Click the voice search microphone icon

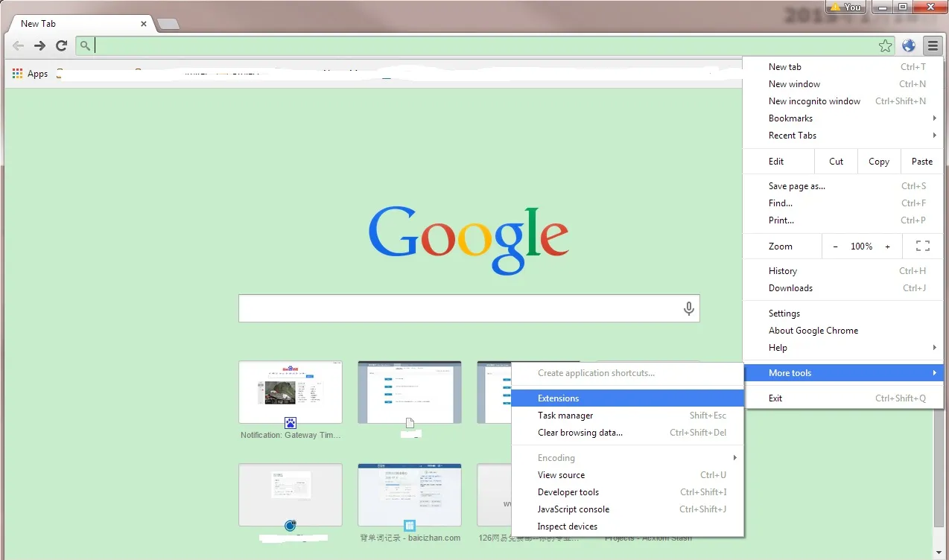pyautogui.click(x=688, y=308)
